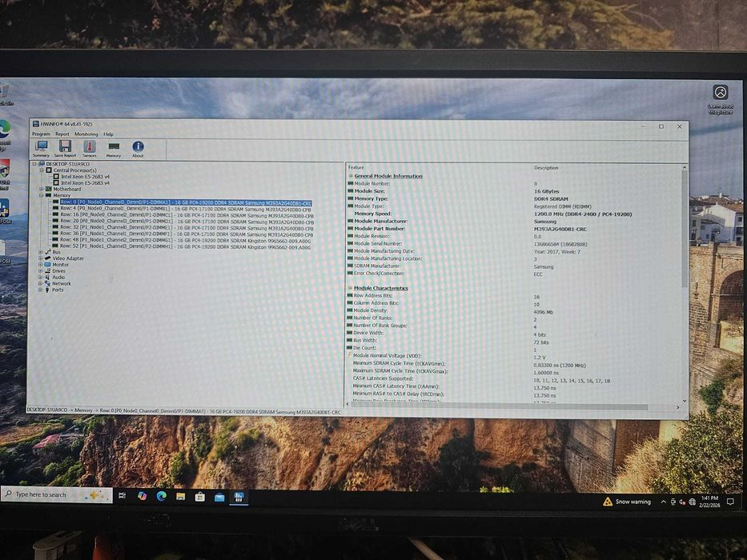Click the Bus icon in tree

(48, 252)
